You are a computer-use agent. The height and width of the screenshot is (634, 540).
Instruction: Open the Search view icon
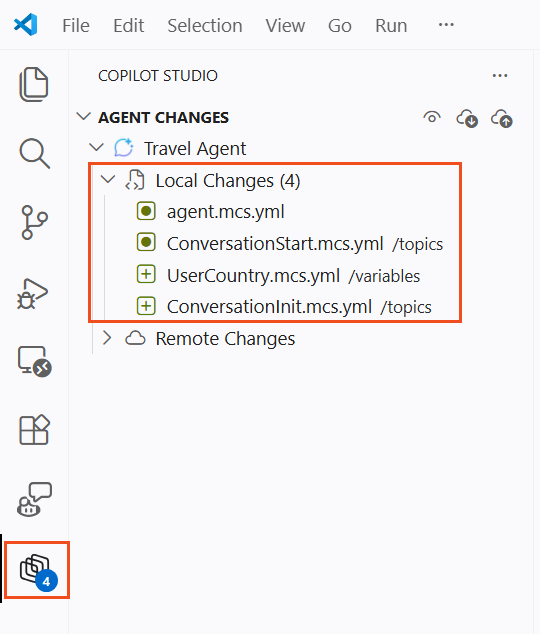pyautogui.click(x=35, y=153)
